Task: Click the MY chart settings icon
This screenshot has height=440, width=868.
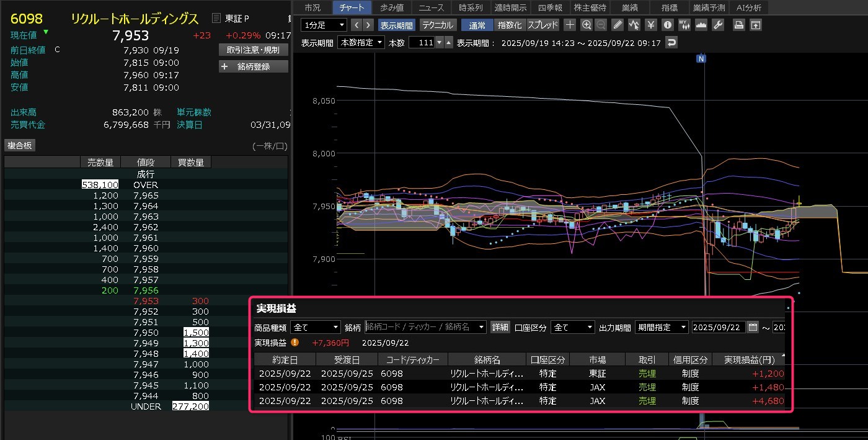Action: (684, 25)
